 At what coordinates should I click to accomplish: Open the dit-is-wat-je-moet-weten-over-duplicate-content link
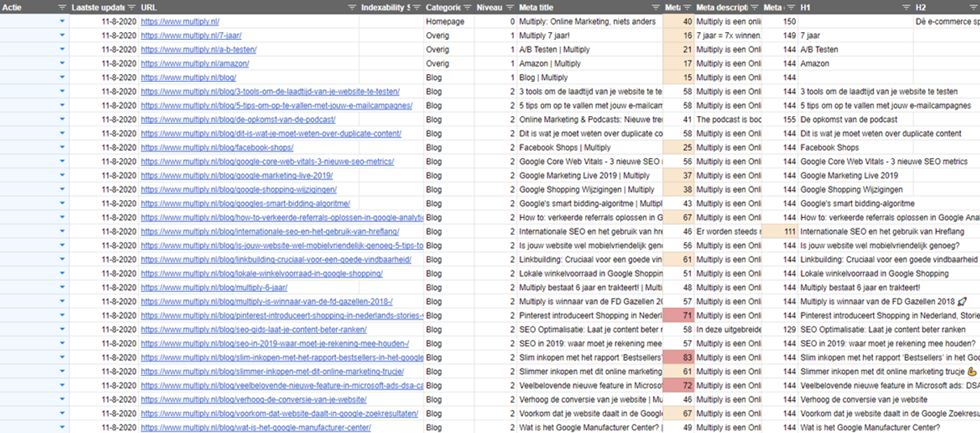point(271,134)
